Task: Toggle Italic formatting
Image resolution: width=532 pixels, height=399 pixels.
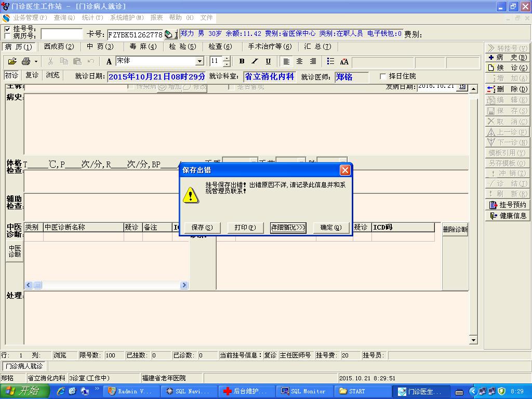Action: click(x=255, y=61)
